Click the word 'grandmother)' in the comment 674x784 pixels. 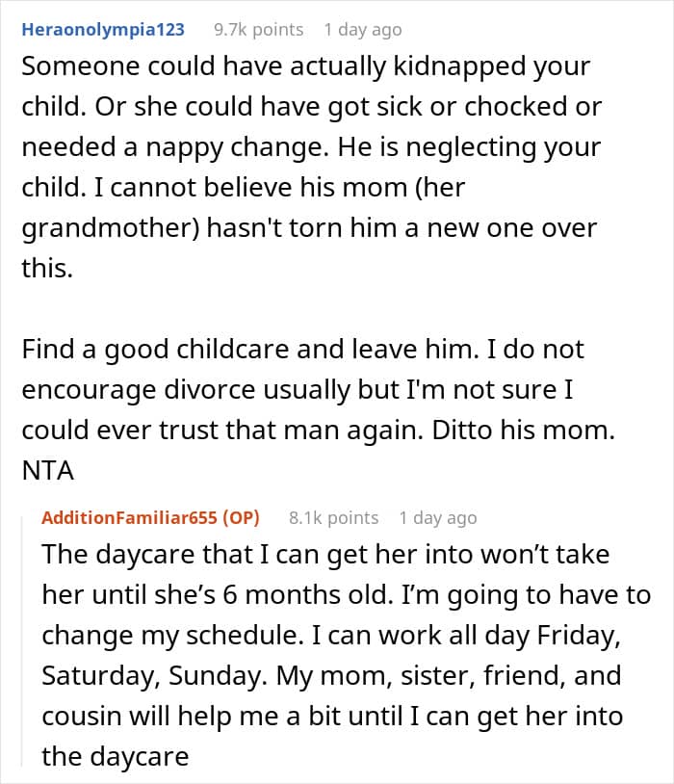point(111,228)
